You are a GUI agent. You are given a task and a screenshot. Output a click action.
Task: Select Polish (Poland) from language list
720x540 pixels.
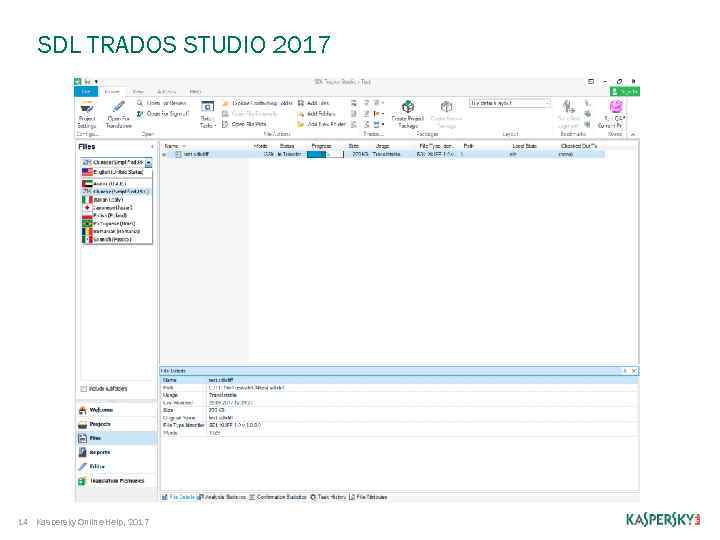point(117,215)
